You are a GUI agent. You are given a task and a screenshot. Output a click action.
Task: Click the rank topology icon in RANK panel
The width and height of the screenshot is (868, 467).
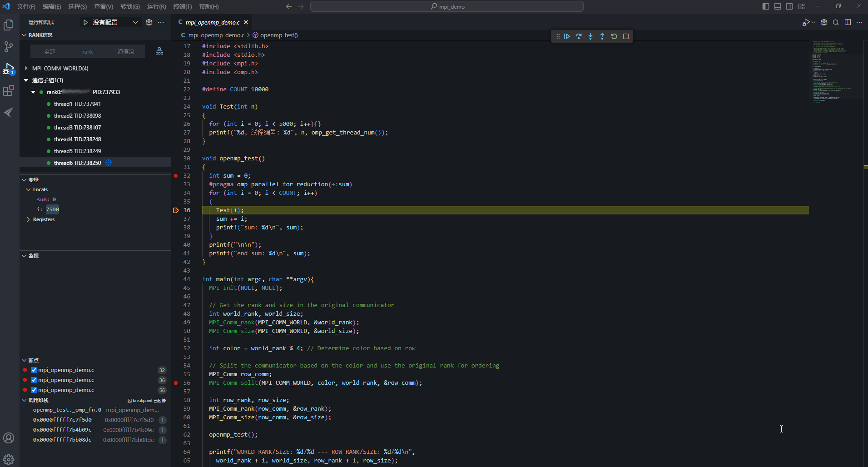159,51
